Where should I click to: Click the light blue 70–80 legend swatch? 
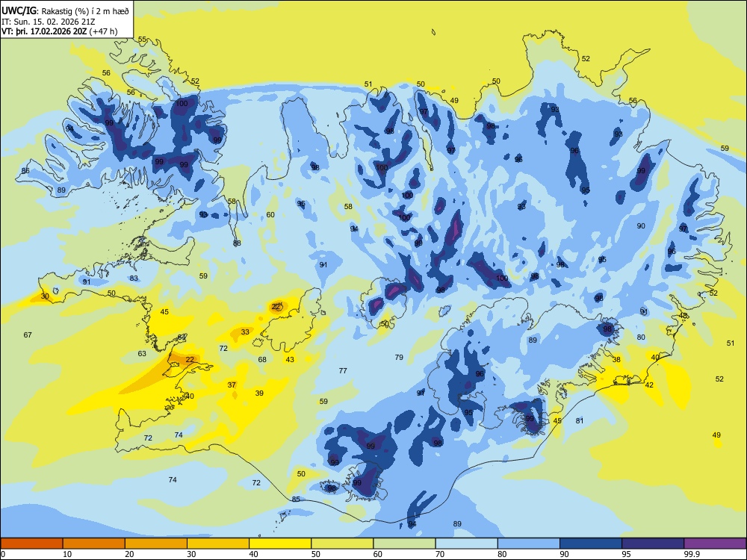[x=466, y=544]
